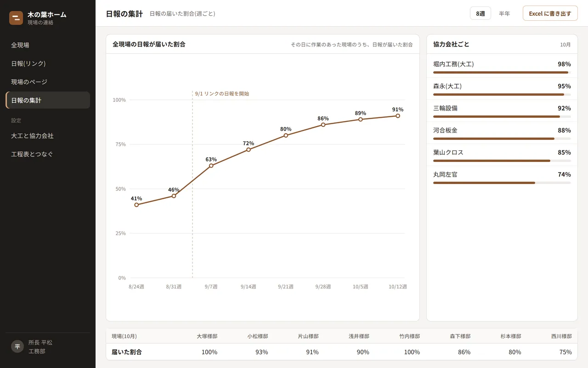The height and width of the screenshot is (368, 588).
Task: Open 工程表とつなぐ settings
Action: (x=48, y=154)
